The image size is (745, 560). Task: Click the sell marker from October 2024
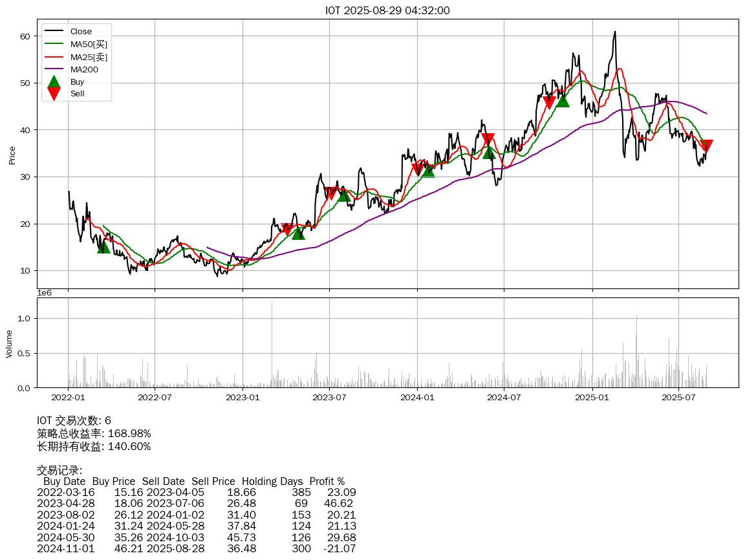pos(549,102)
